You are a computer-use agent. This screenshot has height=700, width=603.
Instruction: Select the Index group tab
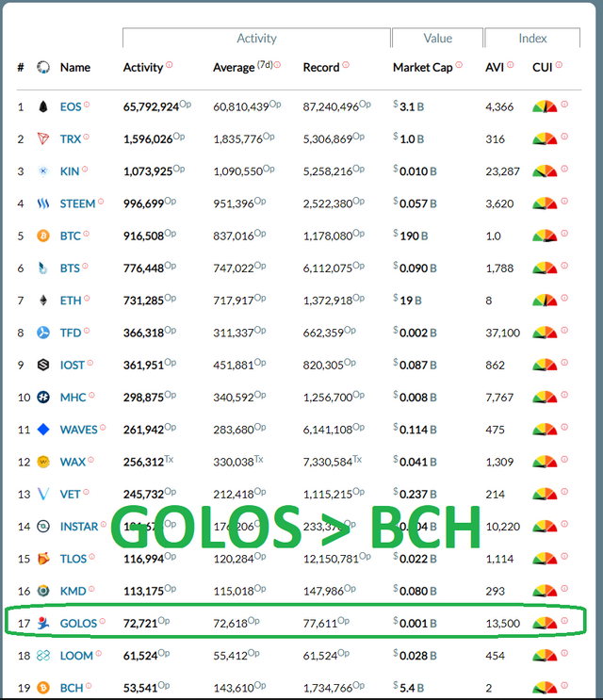[x=532, y=39]
